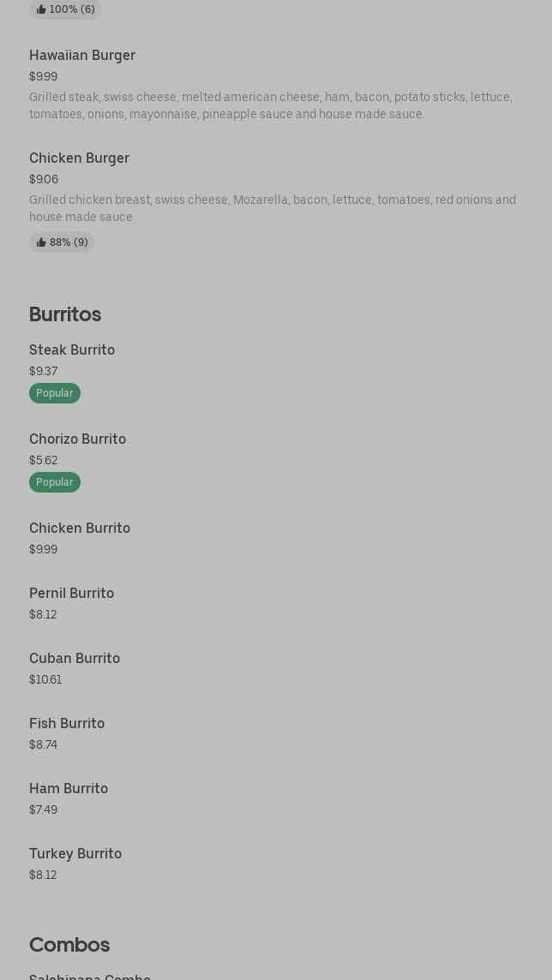This screenshot has width=552, height=980.
Task: Select the Chorizo Burrito item
Action: point(77,439)
